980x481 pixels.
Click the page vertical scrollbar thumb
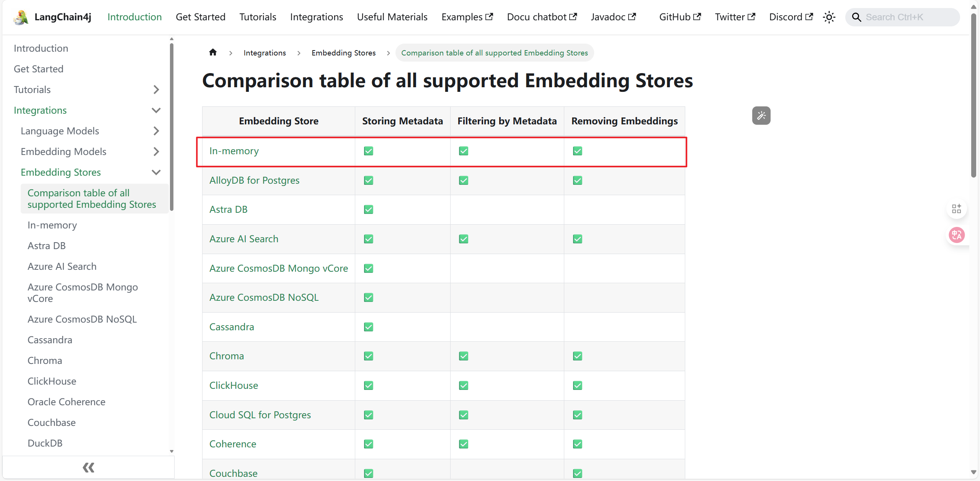(973, 96)
